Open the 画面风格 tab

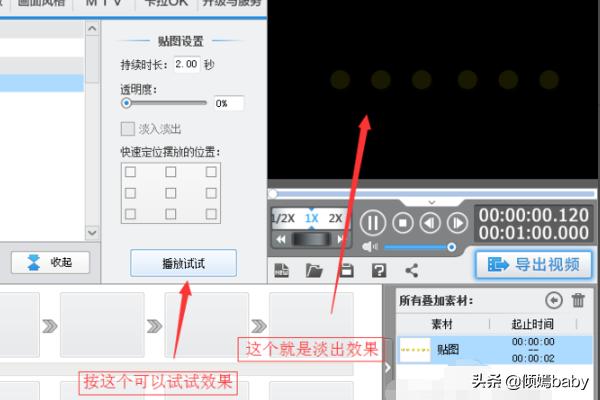[41, 4]
